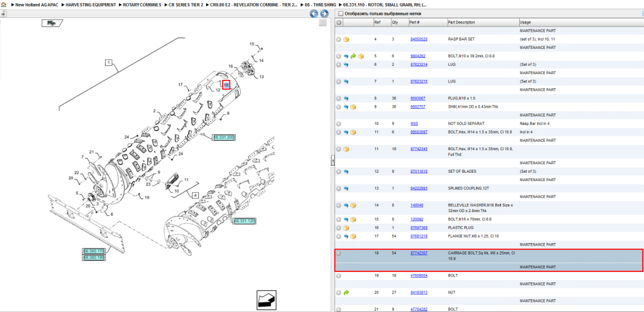Select 'PLASTIC PLUG' description text
This screenshot has width=644, height=312.
pos(461,228)
